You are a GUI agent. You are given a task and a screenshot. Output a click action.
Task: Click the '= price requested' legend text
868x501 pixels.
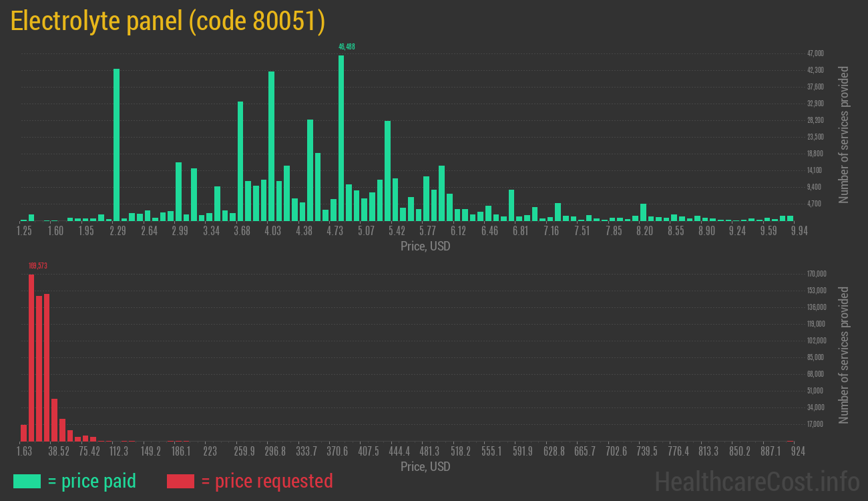coord(266,481)
